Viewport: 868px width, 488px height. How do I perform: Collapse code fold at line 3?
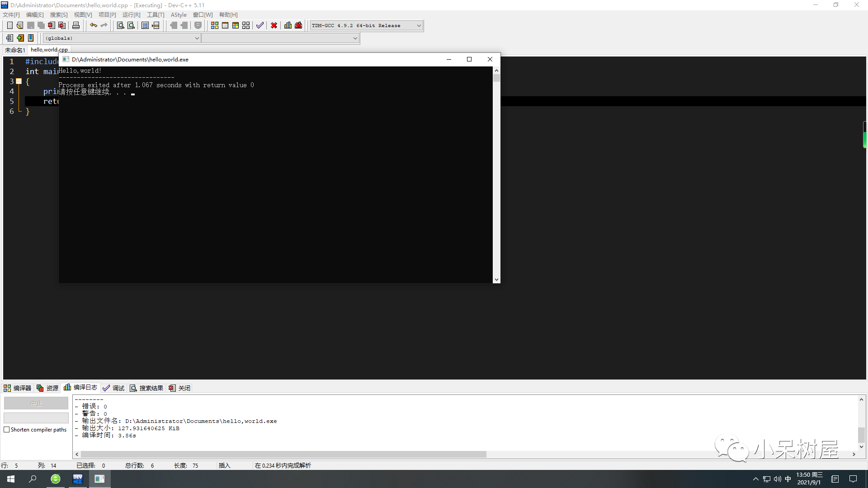(x=19, y=81)
